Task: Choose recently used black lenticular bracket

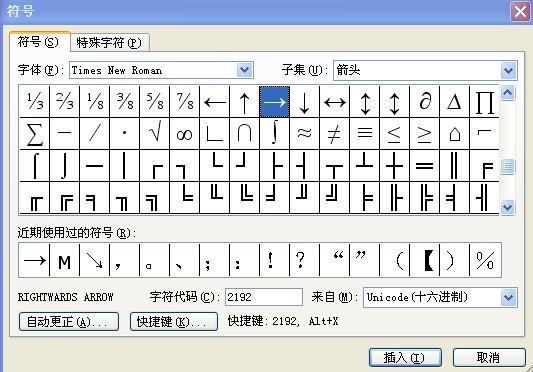Action: pyautogui.click(x=425, y=260)
